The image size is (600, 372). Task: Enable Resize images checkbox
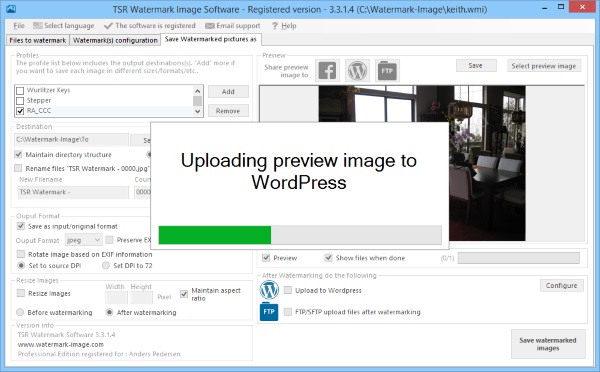pyautogui.click(x=21, y=293)
